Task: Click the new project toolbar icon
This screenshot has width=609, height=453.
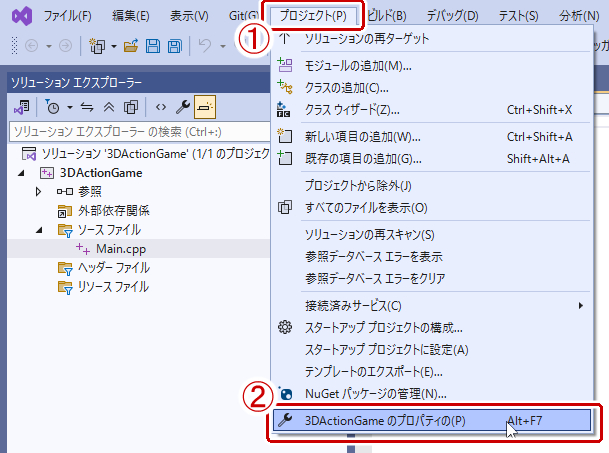Action: tap(97, 46)
